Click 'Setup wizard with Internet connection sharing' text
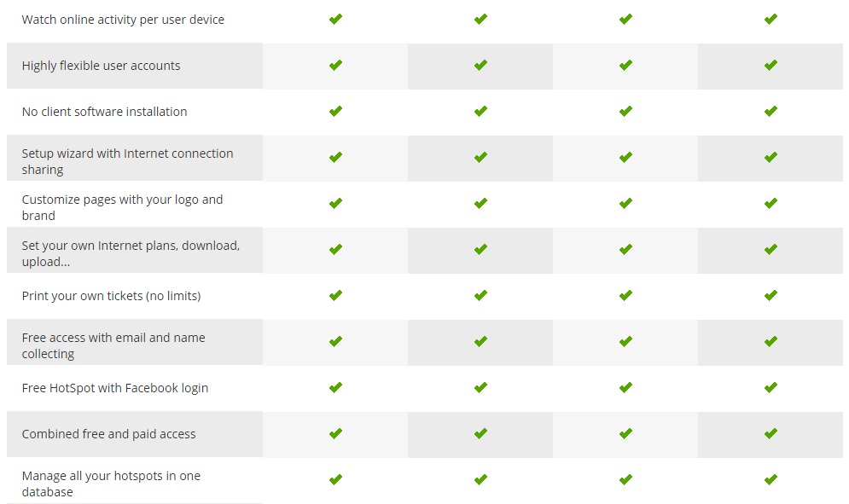Viewport: 849px width, 504px height. point(127,161)
